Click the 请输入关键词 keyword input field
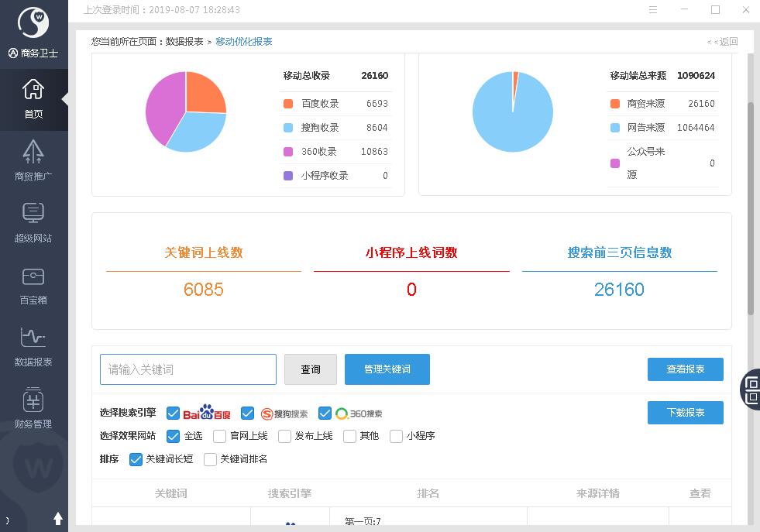The image size is (760, 532). click(x=188, y=369)
